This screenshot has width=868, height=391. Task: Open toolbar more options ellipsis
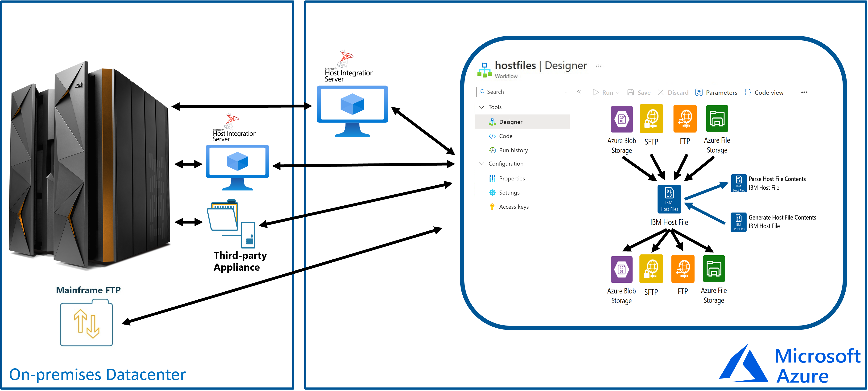pyautogui.click(x=804, y=92)
